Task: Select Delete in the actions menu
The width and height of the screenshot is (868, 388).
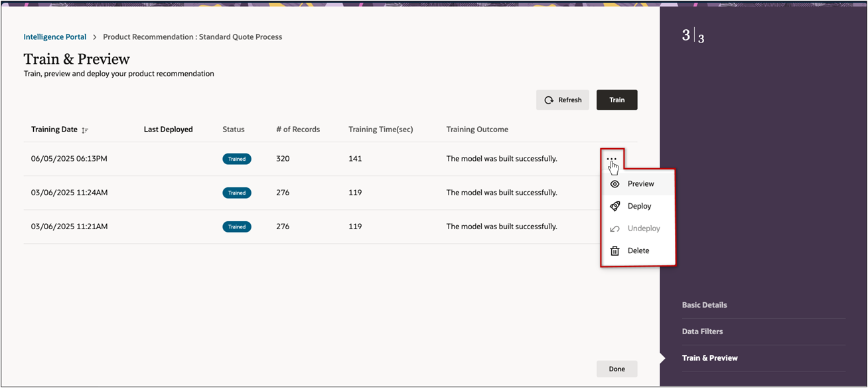Action: (x=638, y=251)
